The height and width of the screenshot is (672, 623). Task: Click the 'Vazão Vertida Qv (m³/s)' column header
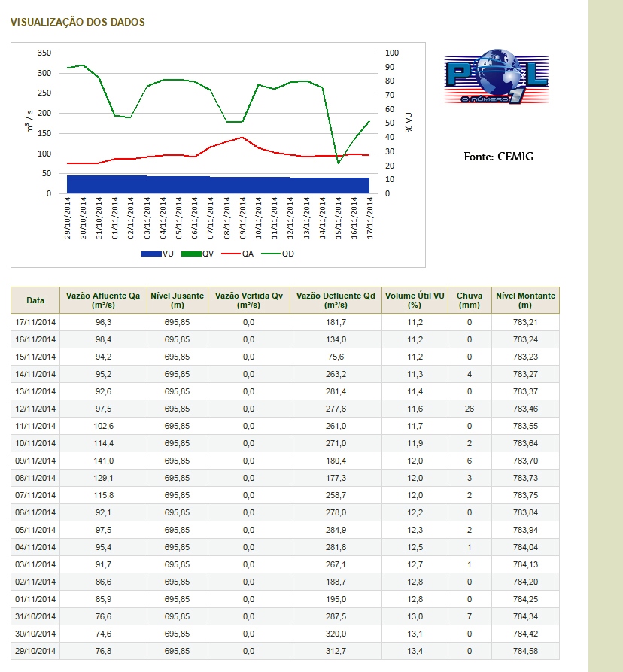249,300
